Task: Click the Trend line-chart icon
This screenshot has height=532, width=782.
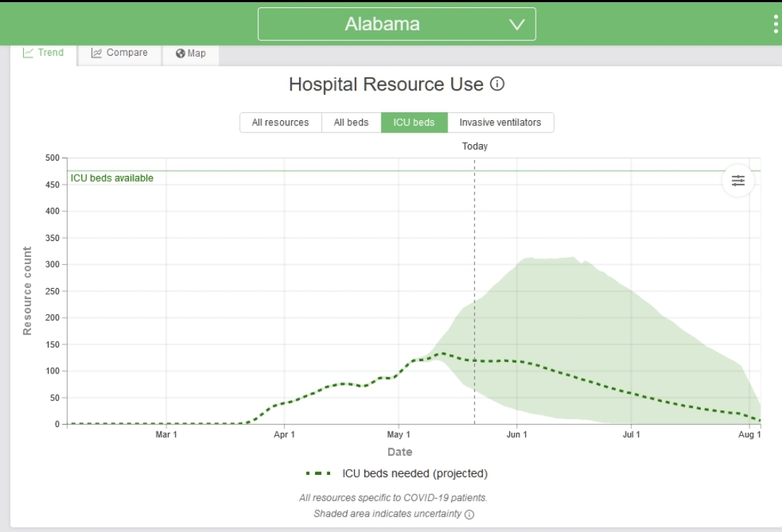Action: coord(28,53)
